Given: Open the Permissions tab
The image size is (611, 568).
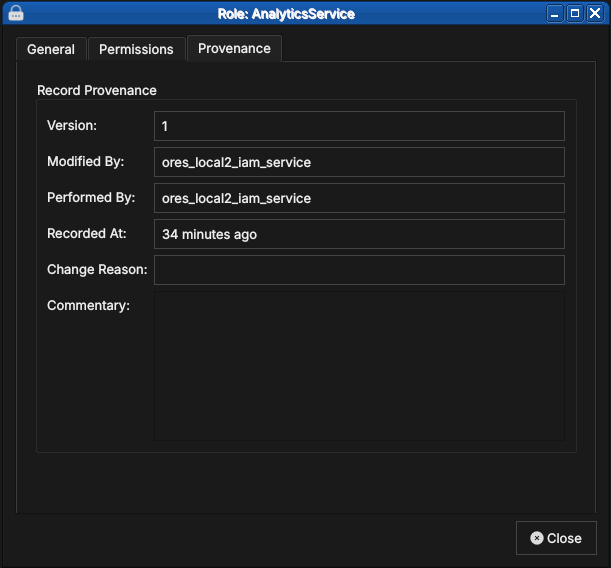Looking at the screenshot, I should tap(136, 49).
